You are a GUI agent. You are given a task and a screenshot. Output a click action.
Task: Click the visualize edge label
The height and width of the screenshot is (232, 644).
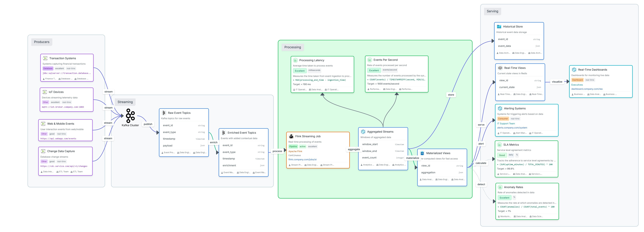[557, 82]
